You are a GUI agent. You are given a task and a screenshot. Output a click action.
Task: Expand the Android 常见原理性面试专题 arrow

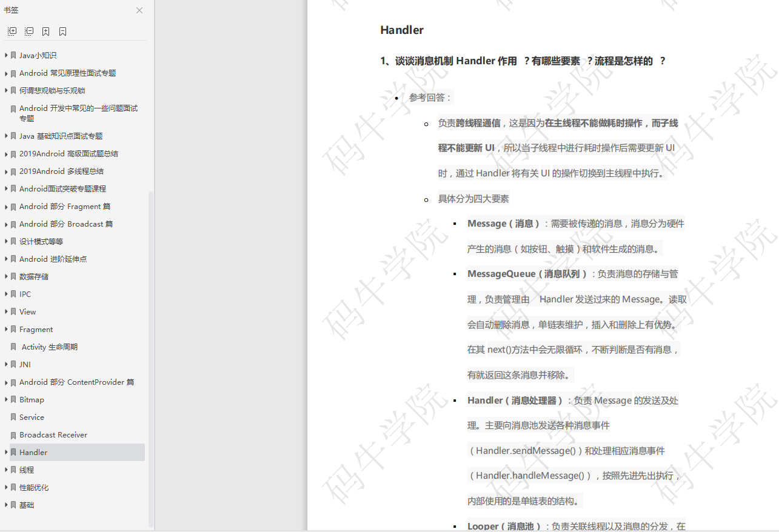point(6,73)
